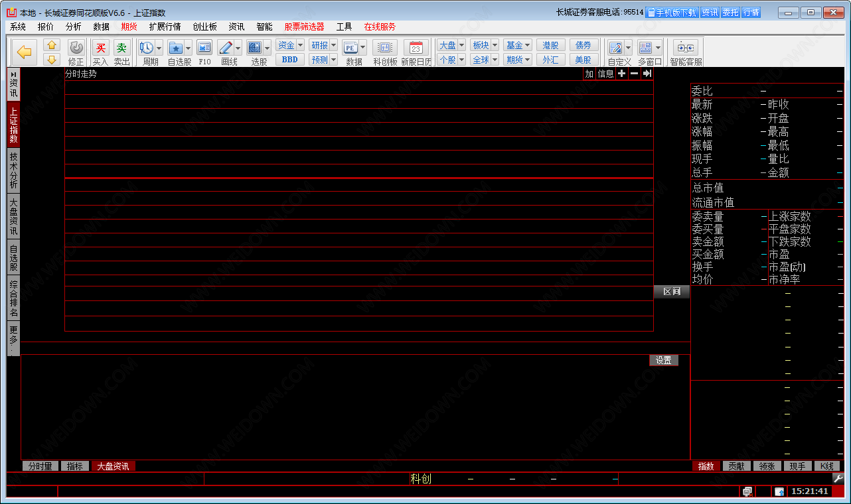Click the 区间 button beside the chart
The width and height of the screenshot is (851, 504).
[672, 292]
